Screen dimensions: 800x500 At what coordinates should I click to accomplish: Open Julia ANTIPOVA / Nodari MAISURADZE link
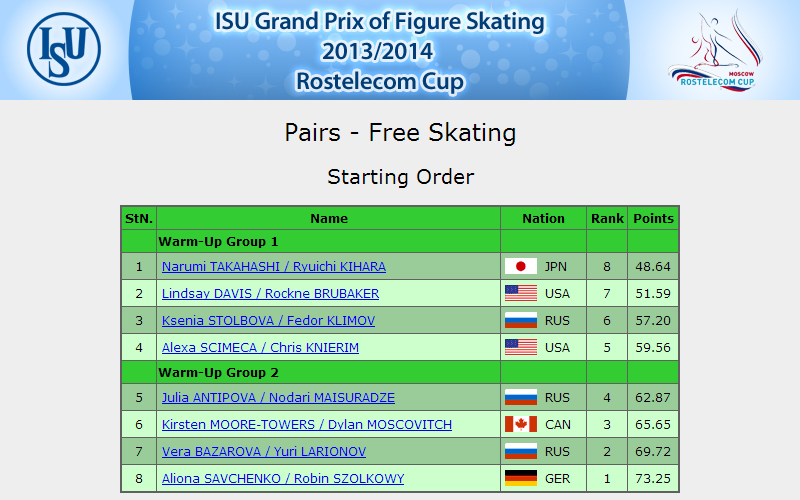tap(278, 398)
